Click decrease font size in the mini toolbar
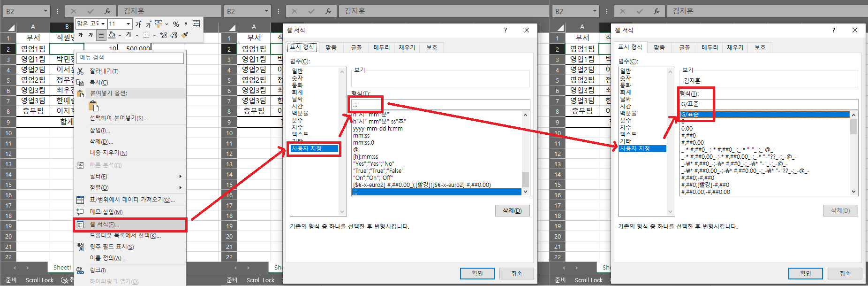The image size is (868, 286). tap(148, 24)
